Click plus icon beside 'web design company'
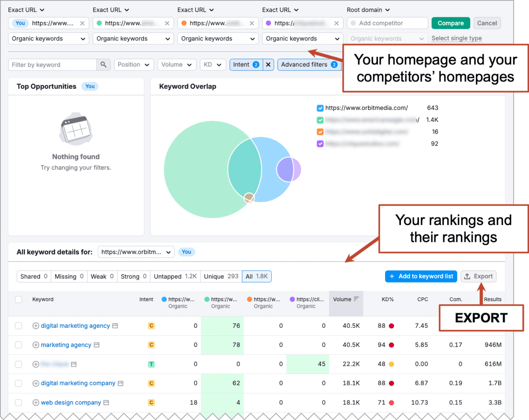 (36, 403)
